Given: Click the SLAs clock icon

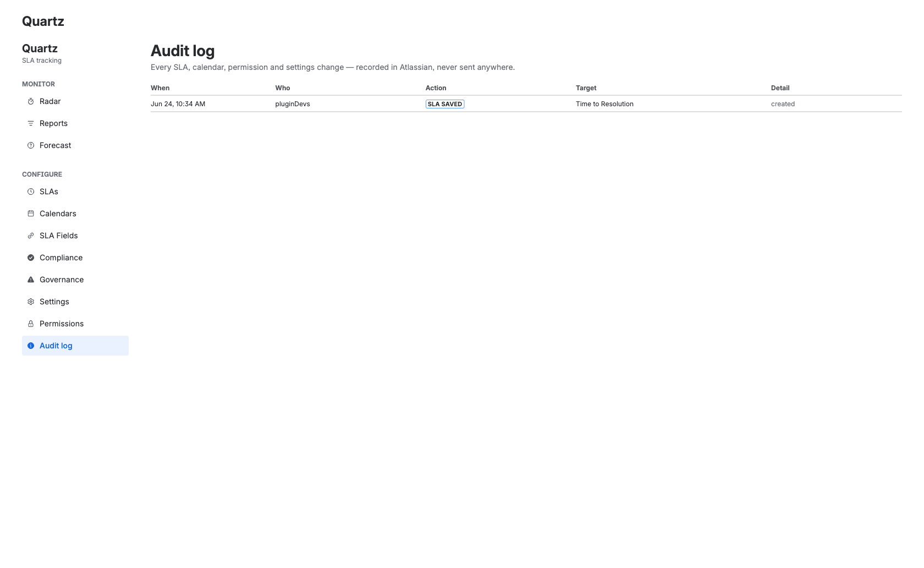Looking at the screenshot, I should [31, 192].
